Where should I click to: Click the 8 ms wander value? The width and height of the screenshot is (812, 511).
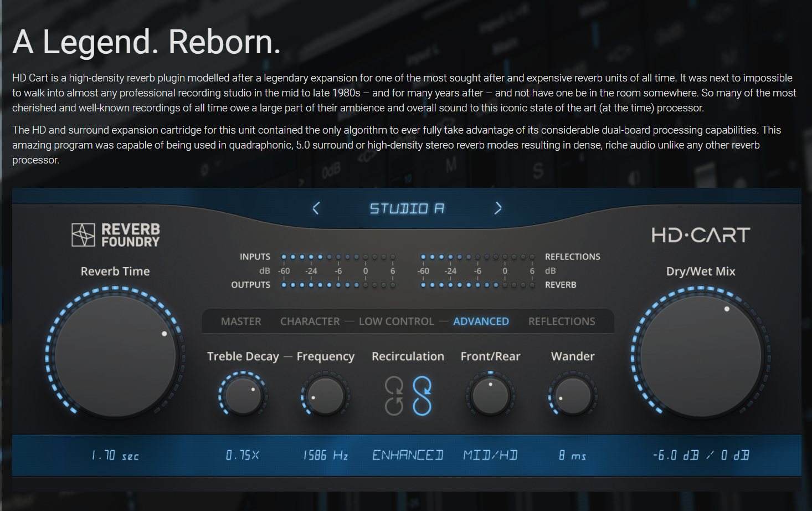pos(573,456)
